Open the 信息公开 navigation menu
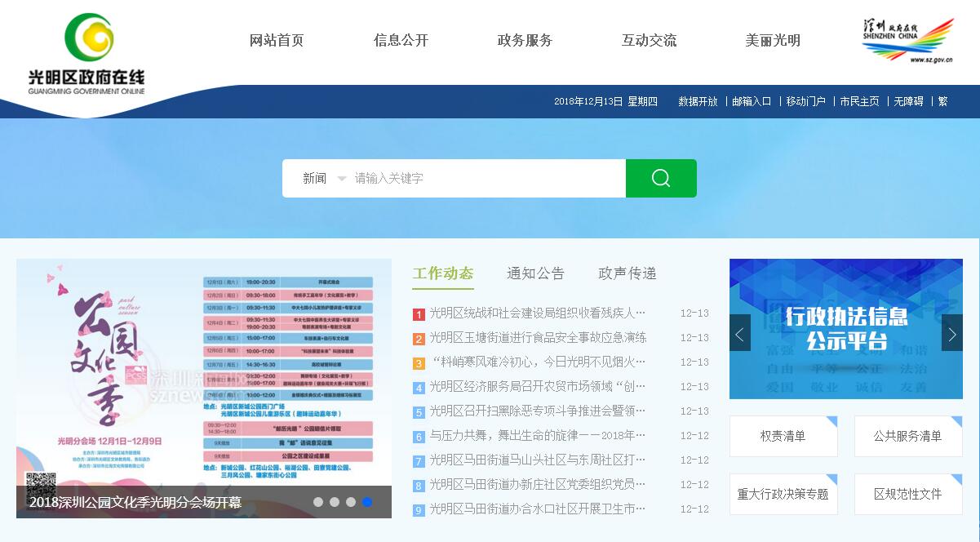The width and height of the screenshot is (980, 542). (401, 40)
